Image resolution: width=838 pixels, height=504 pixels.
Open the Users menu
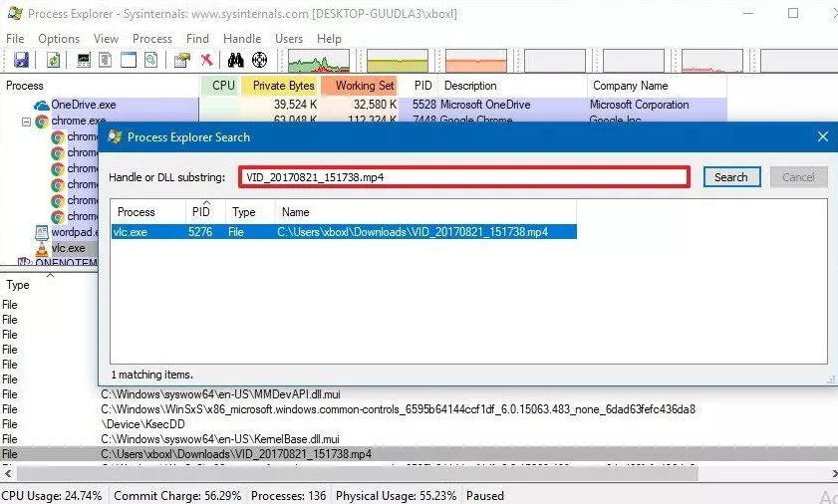(x=289, y=39)
